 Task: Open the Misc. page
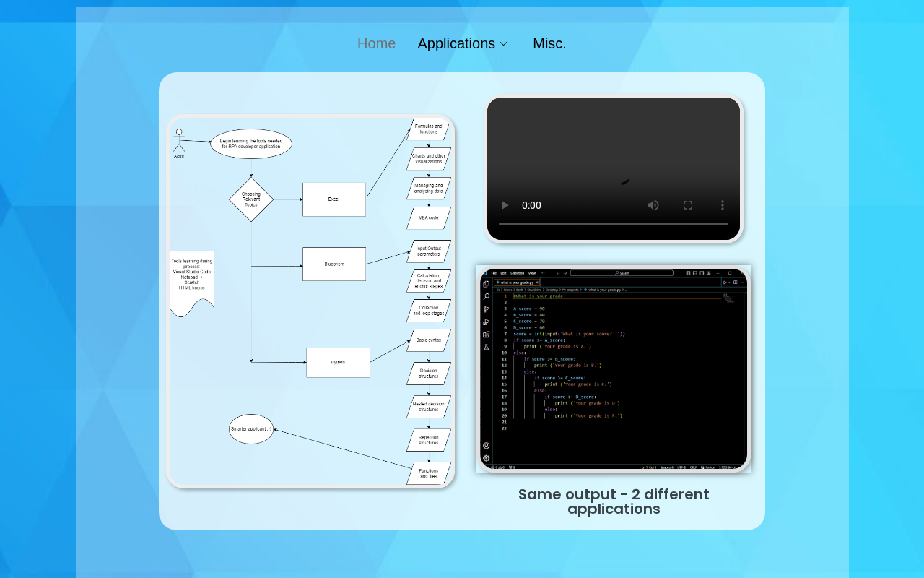[549, 43]
